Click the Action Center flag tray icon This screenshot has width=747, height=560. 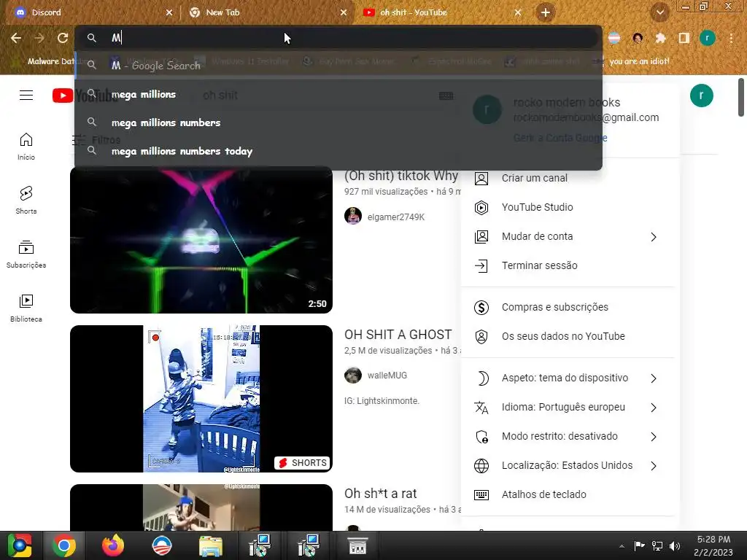639,545
